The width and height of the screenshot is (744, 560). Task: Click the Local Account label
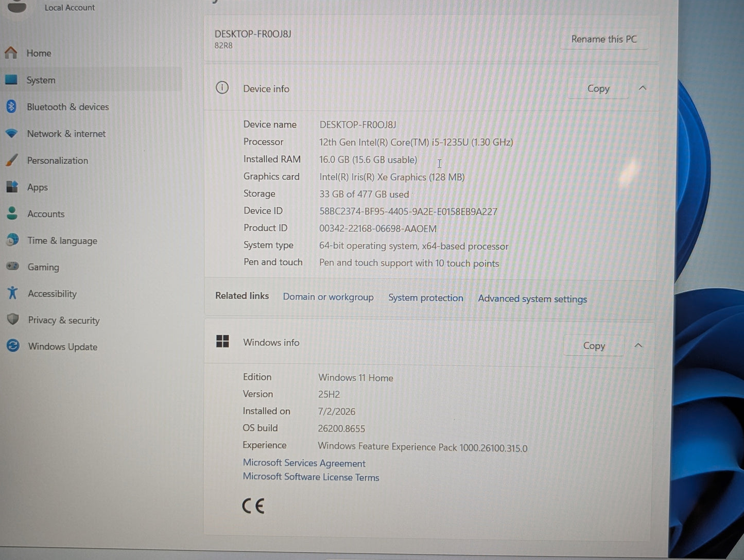(70, 8)
